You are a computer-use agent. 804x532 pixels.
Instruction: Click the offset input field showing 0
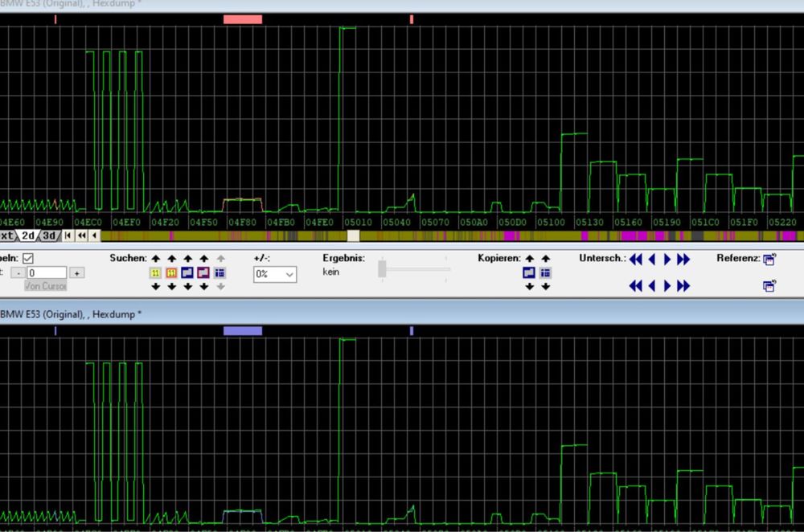[x=47, y=272]
